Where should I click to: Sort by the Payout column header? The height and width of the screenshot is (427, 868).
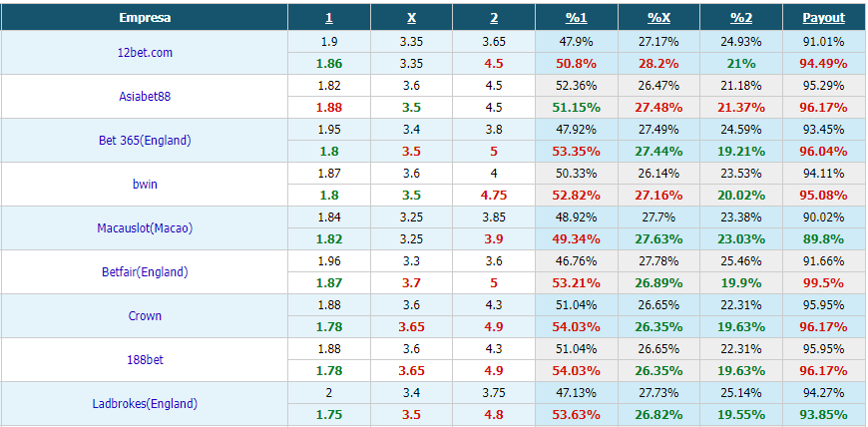pyautogui.click(x=824, y=18)
